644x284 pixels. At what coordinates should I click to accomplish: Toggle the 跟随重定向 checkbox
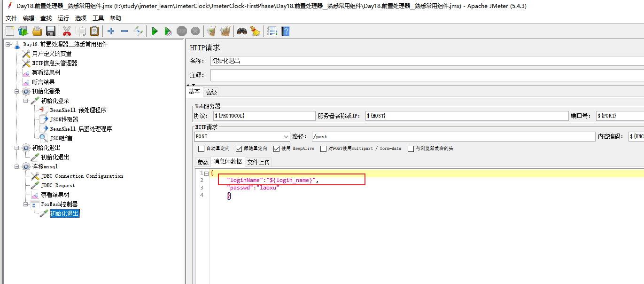[239, 149]
